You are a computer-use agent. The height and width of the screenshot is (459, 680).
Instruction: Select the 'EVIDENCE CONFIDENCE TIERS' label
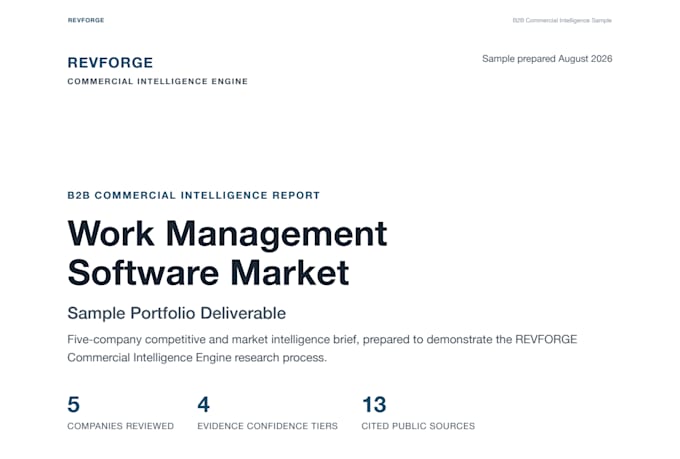[267, 426]
